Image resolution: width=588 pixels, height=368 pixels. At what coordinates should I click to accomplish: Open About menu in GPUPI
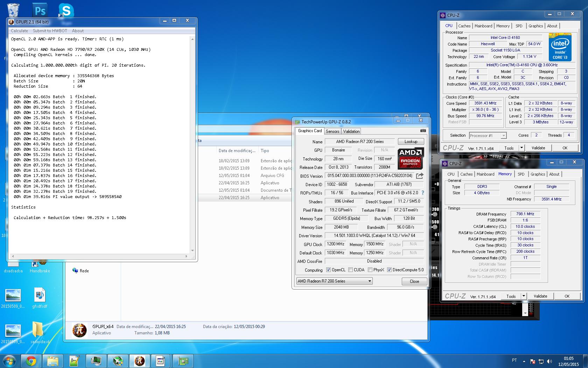click(x=78, y=31)
